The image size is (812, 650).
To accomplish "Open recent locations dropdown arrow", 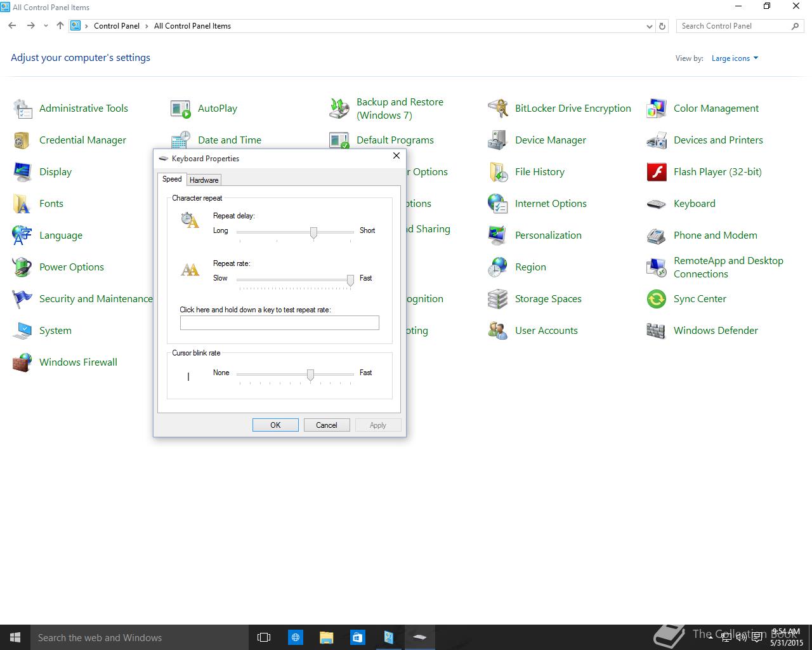I will tap(46, 26).
